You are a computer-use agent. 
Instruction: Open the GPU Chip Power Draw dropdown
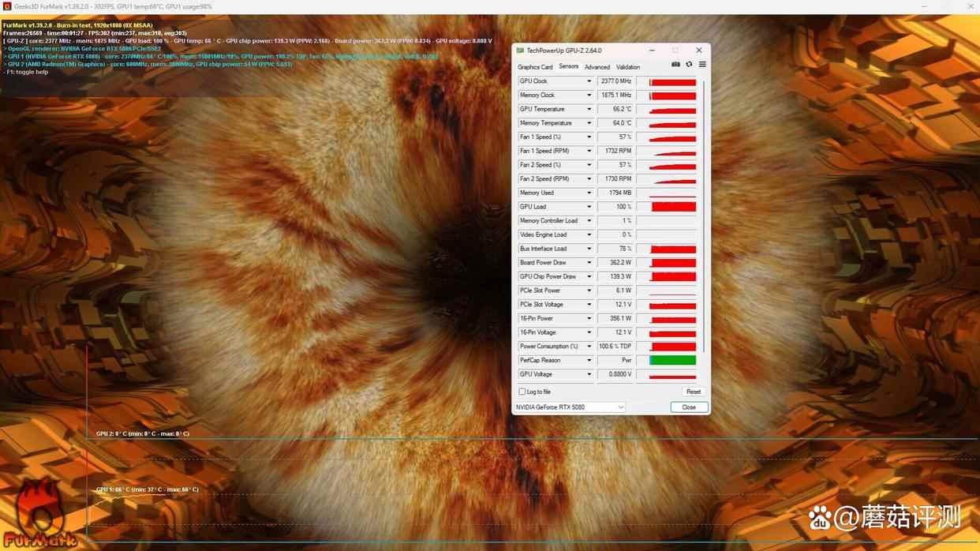click(589, 276)
